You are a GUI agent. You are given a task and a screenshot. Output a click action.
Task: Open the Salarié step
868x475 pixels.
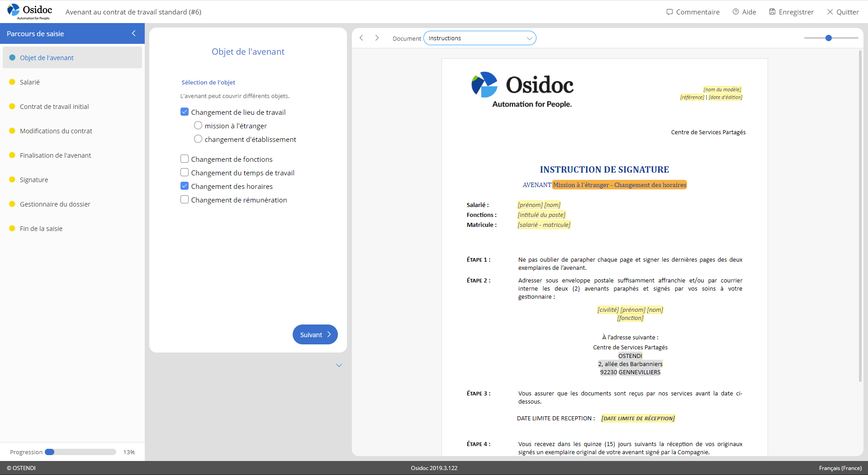click(x=30, y=82)
